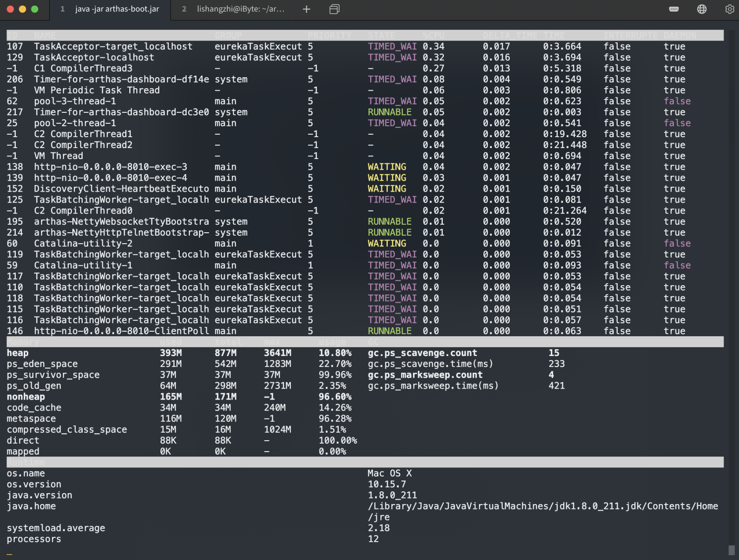The height and width of the screenshot is (560, 739).
Task: Click the 1.8.0_211 Java version value
Action: [392, 495]
